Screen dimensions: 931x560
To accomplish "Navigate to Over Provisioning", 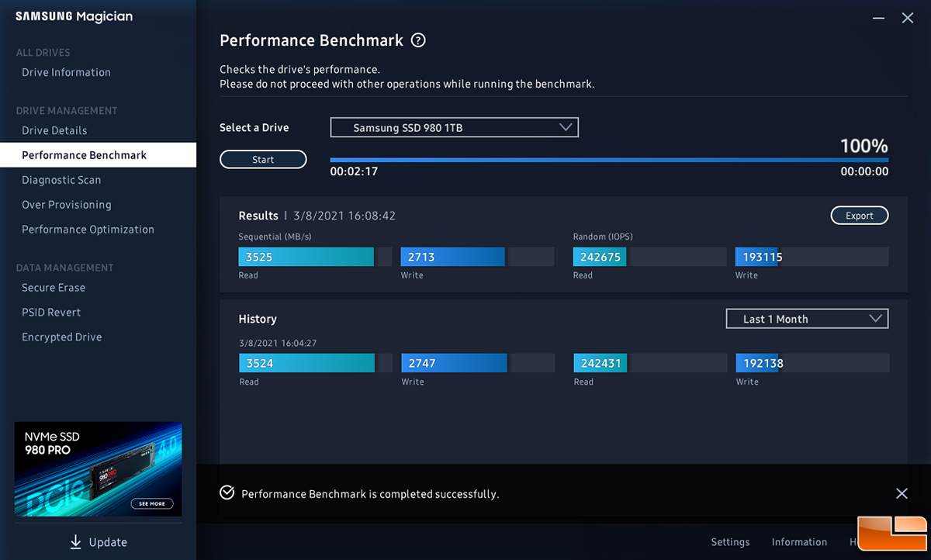I will 67,205.
